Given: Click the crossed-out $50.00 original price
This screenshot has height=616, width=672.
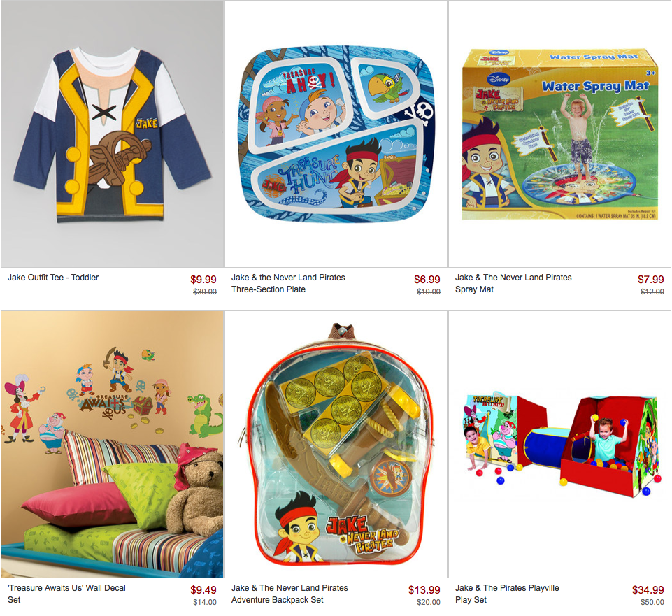Looking at the screenshot, I should pyautogui.click(x=652, y=602).
